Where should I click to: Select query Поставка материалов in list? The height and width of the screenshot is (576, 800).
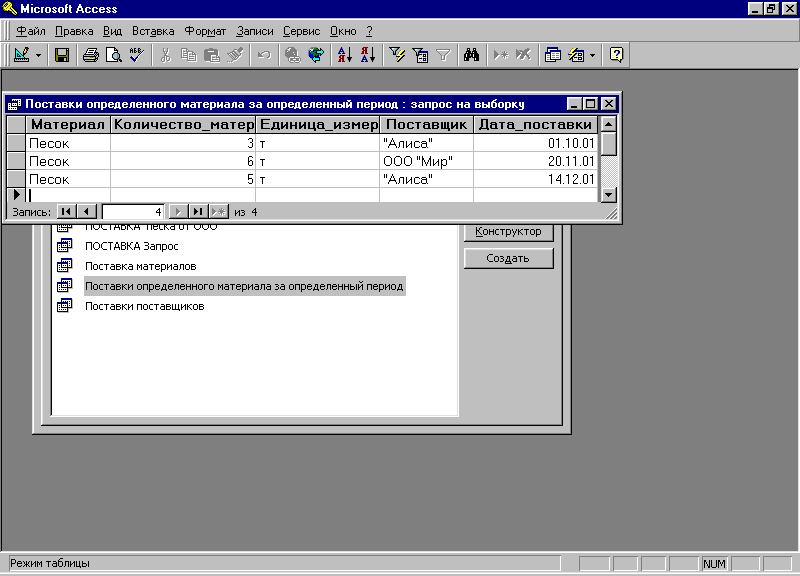(141, 266)
